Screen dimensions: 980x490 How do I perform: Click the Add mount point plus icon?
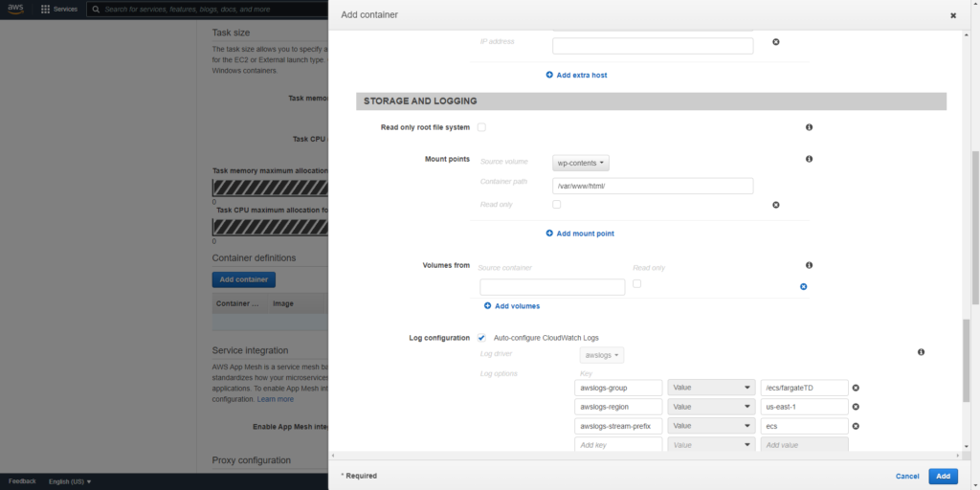549,234
